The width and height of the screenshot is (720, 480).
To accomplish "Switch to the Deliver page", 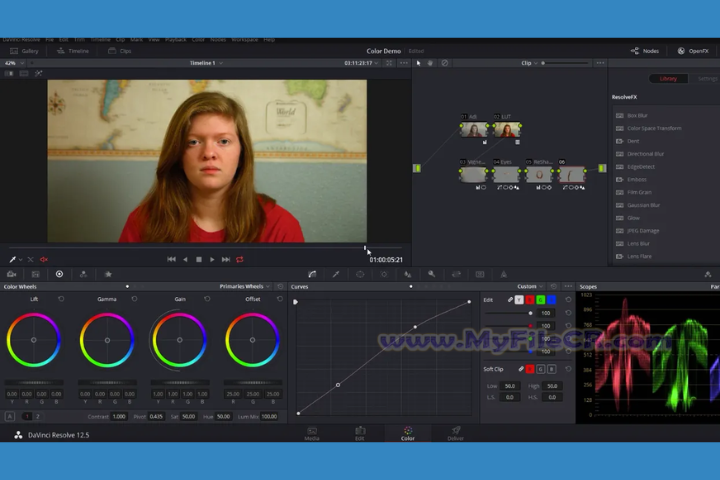I will [456, 433].
